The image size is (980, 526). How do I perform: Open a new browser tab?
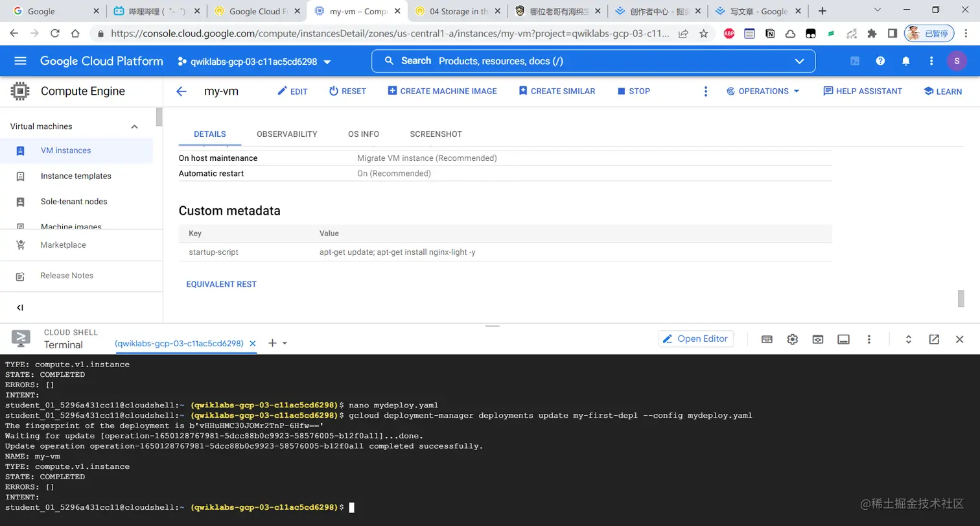pos(822,11)
